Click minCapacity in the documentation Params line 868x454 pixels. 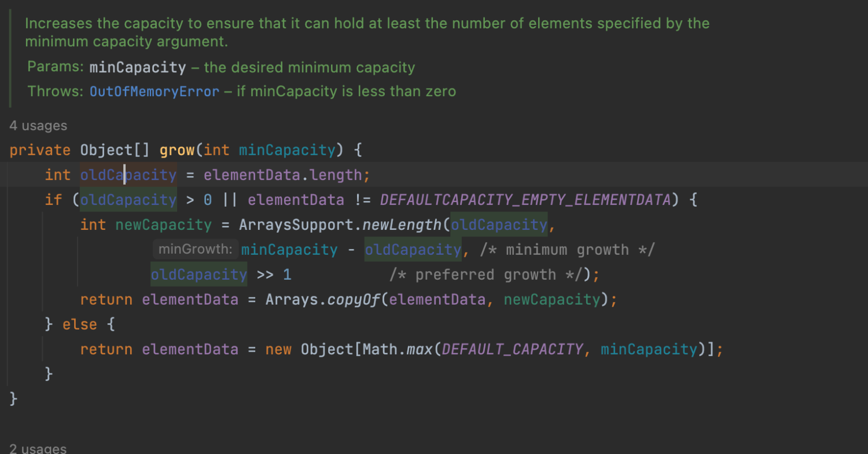click(138, 67)
